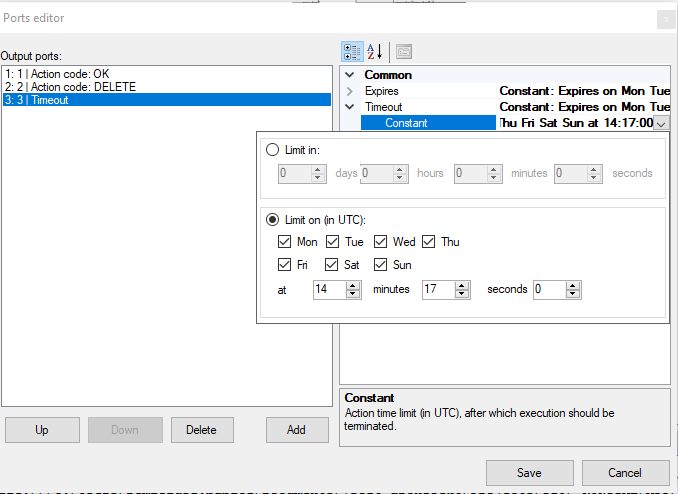The width and height of the screenshot is (678, 494).
Task: Select 'Limit on (in UTC)' radio button
Action: (x=272, y=220)
